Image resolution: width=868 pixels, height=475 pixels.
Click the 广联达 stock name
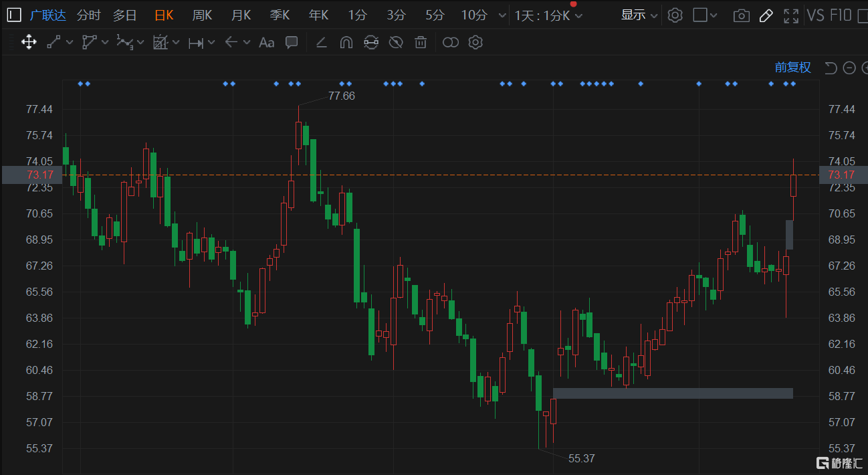click(48, 15)
